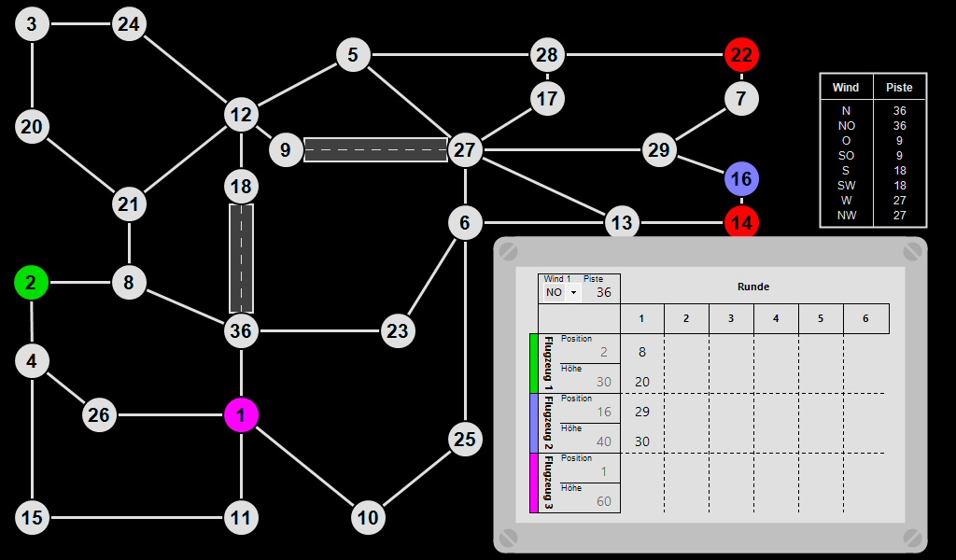Screen dimensions: 956x560
Task: Select waypoint node 29
Action: click(x=659, y=150)
